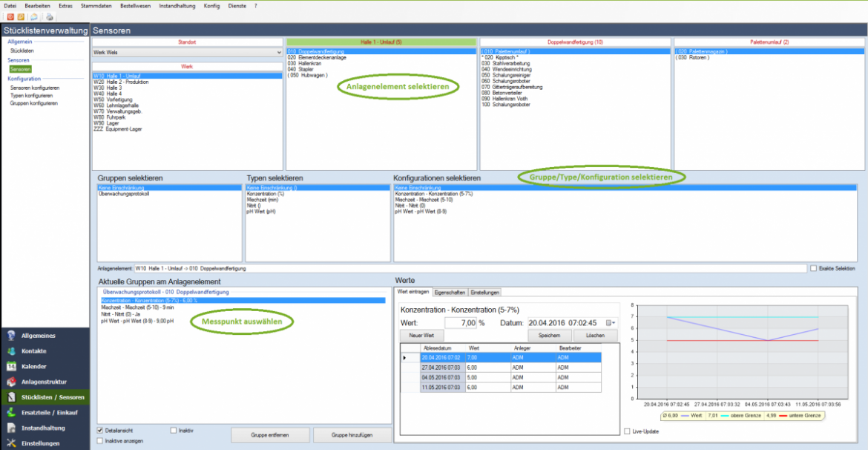Open Instandhaltung via its sidebar icon

click(11, 428)
